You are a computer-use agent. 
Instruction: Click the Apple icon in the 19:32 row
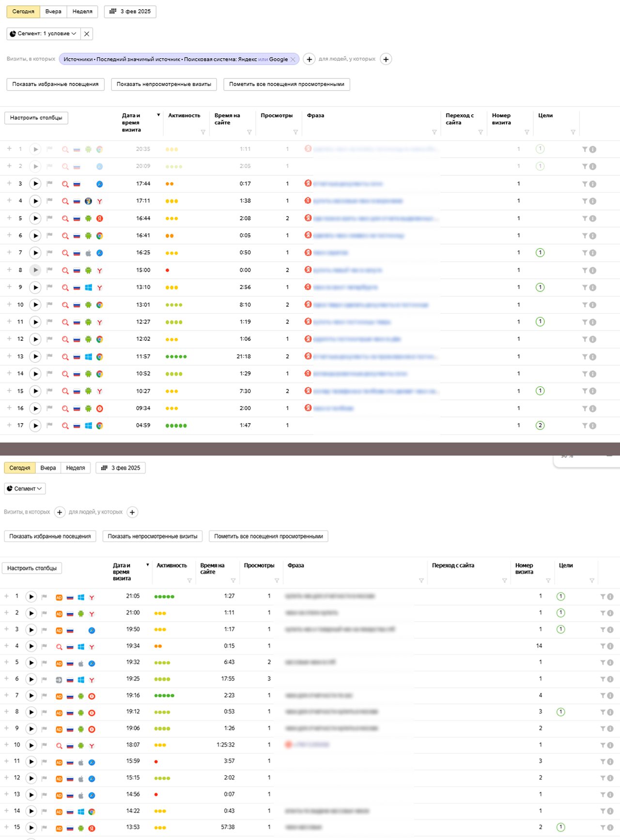[x=81, y=664]
